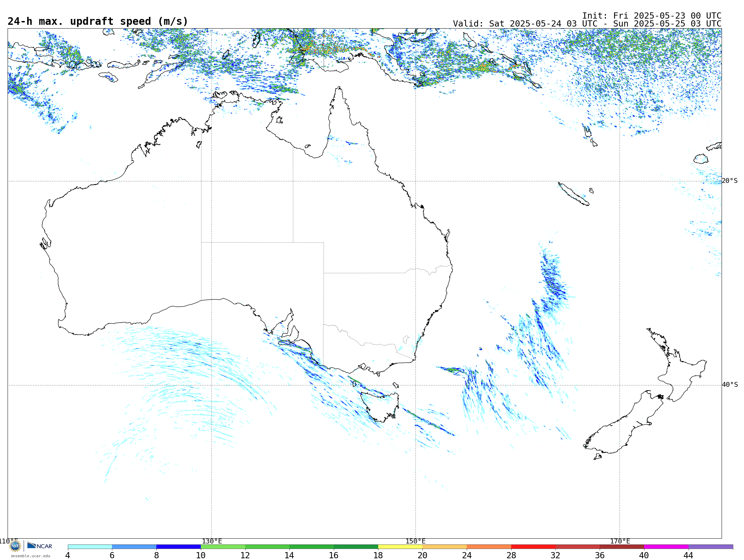Click the 150°E longitude label
This screenshot has height=560, width=744.
click(415, 541)
